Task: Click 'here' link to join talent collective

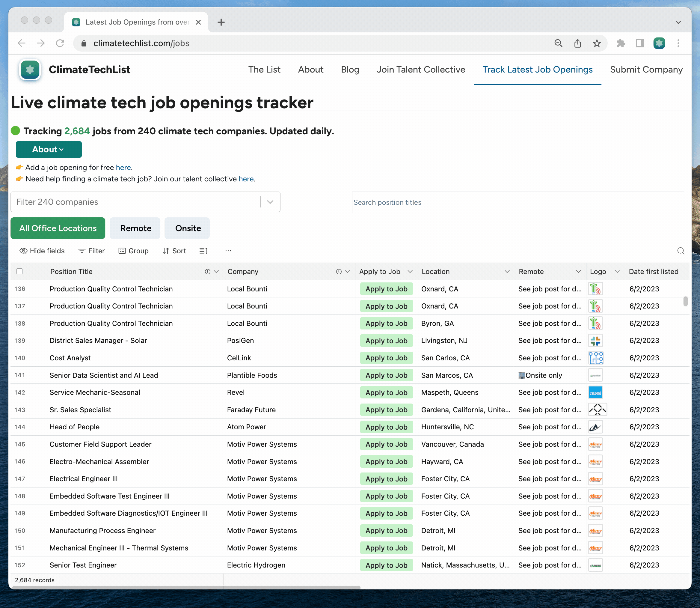Action: 246,179
